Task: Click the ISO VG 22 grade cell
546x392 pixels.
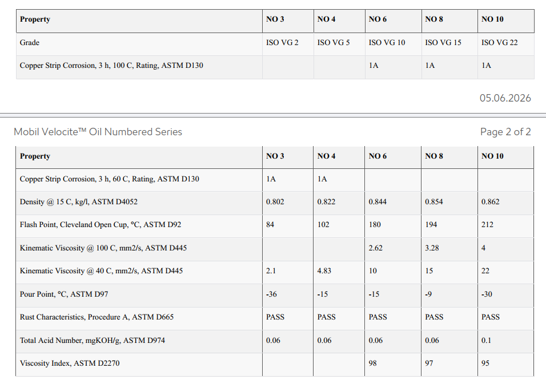Action: click(x=499, y=42)
